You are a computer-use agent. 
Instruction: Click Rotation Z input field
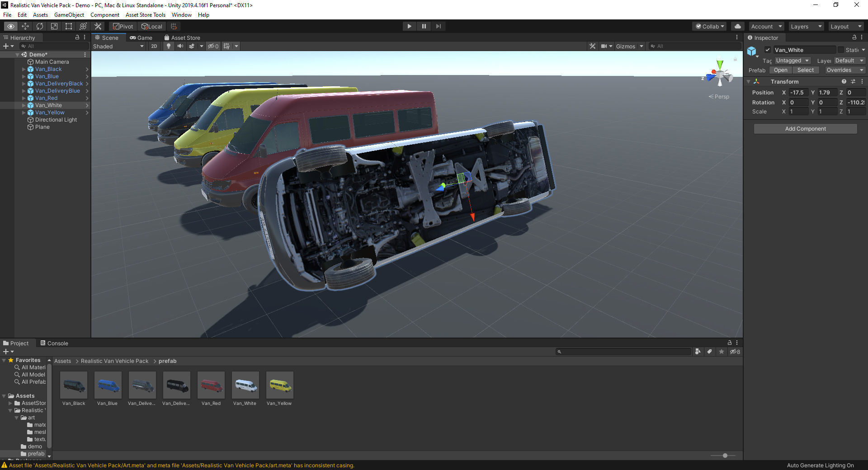(856, 103)
